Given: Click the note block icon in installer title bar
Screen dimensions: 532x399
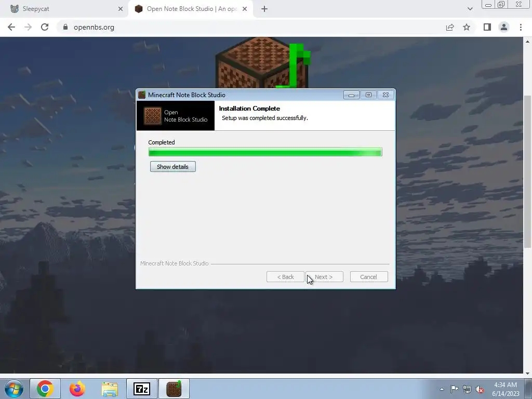Looking at the screenshot, I should (142, 95).
